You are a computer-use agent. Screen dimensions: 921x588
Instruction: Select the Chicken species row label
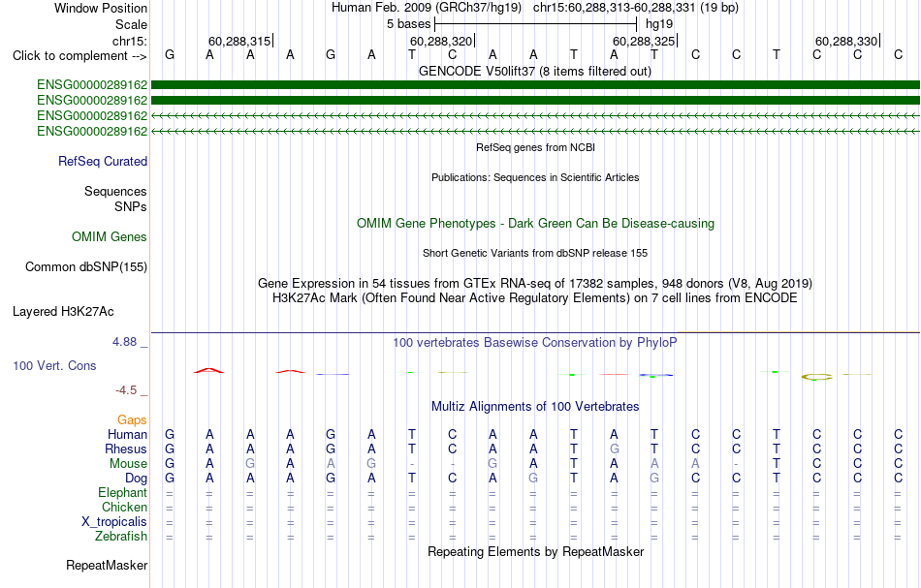[x=124, y=507]
